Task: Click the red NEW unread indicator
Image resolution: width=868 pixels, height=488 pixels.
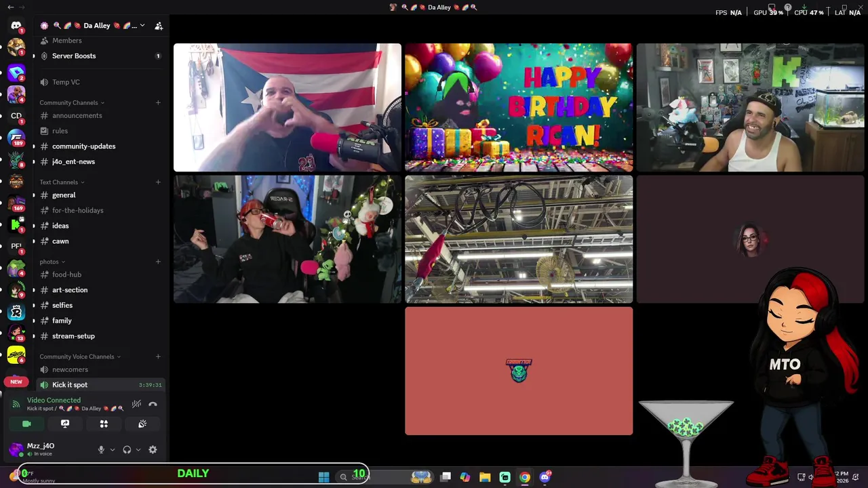Action: [16, 382]
